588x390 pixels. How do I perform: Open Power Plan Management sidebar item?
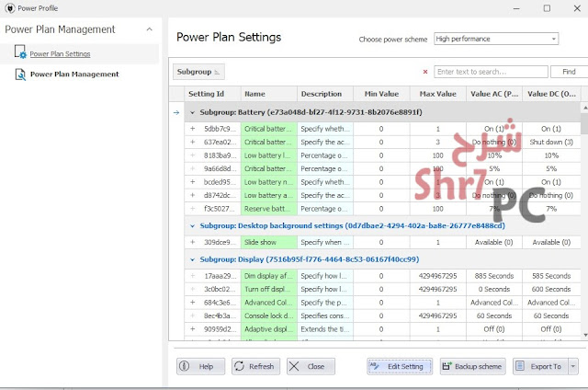[74, 74]
